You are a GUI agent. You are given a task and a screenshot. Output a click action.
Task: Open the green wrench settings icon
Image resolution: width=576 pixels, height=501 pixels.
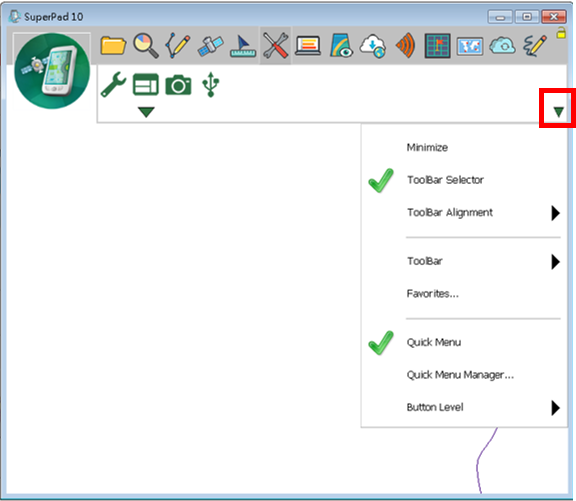coord(114,84)
